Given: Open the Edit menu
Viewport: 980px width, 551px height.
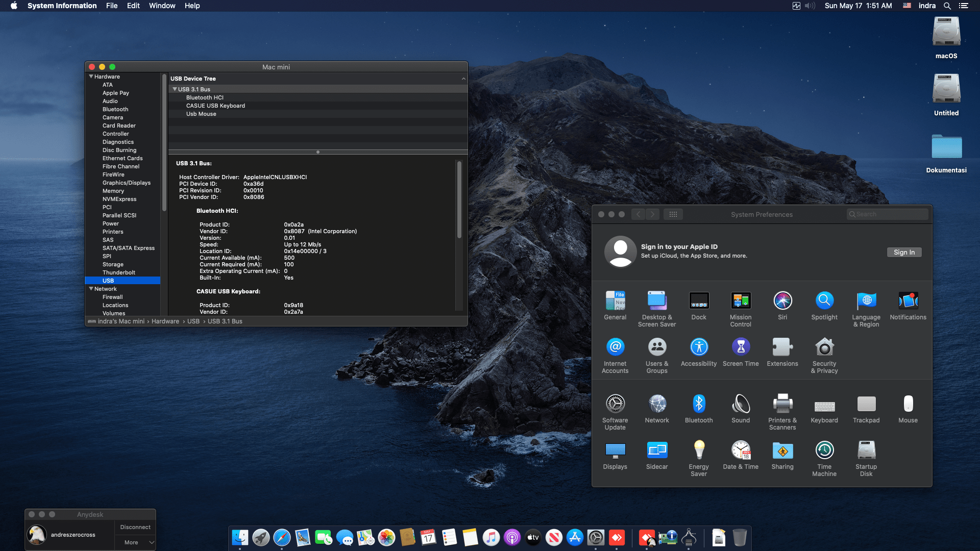Looking at the screenshot, I should pyautogui.click(x=133, y=6).
